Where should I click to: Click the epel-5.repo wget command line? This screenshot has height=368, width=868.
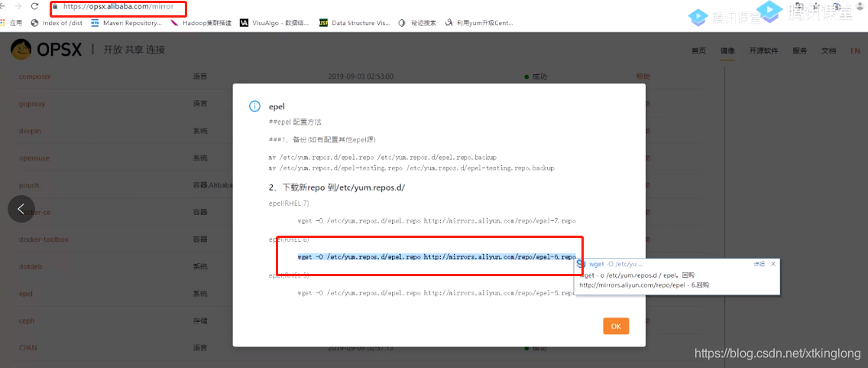pos(437,293)
